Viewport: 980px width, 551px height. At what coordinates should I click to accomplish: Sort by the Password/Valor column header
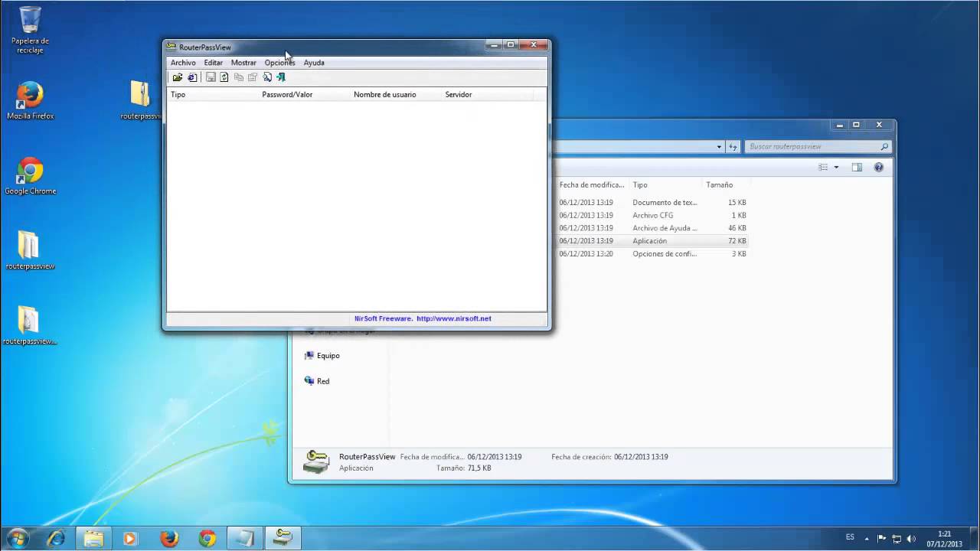pos(304,95)
